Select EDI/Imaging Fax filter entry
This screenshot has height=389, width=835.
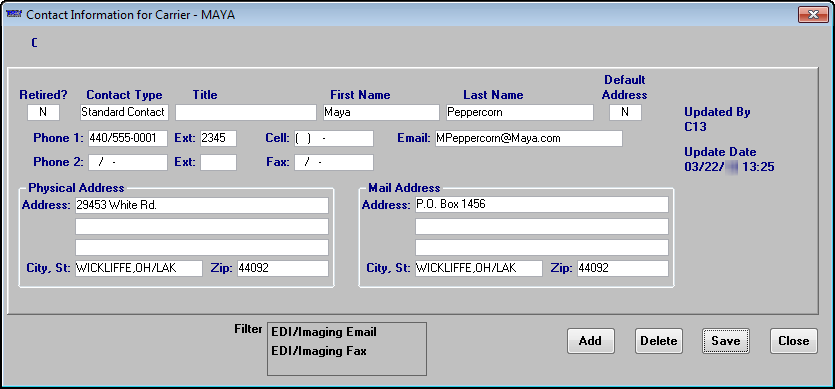click(x=319, y=351)
